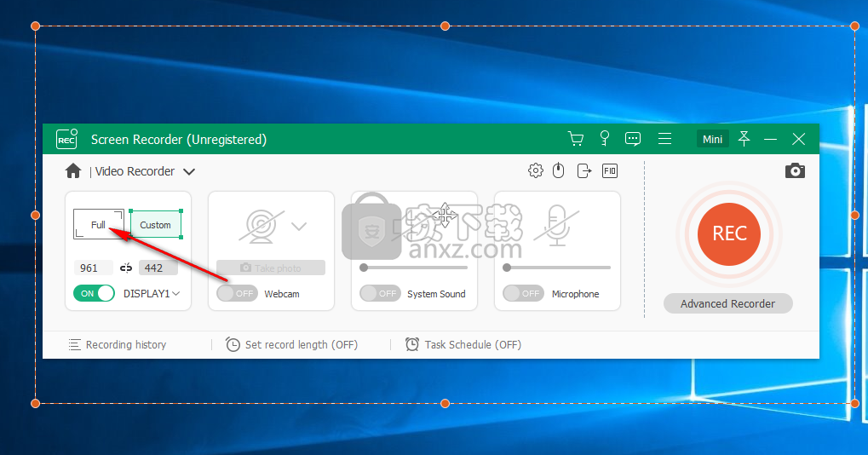Open the webcam source dropdown arrow
This screenshot has width=868, height=455.
(299, 226)
